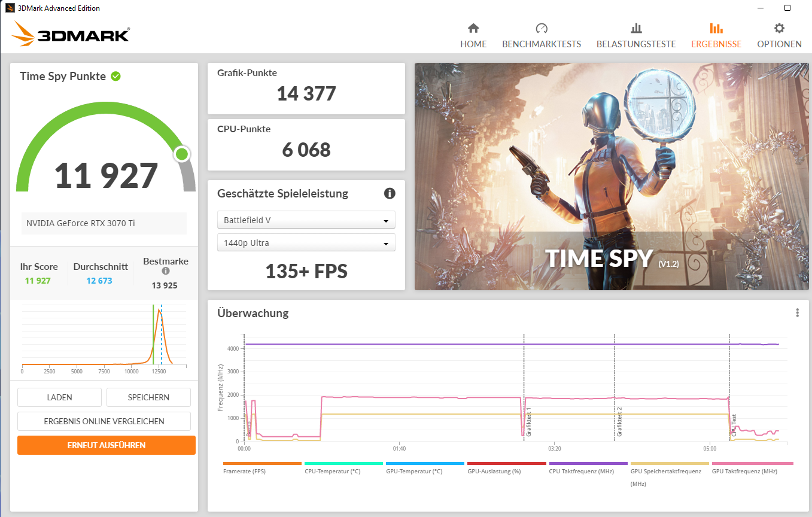Viewport: 812px width, 517px height.
Task: Click the SPEICHERN button
Action: coord(148,397)
